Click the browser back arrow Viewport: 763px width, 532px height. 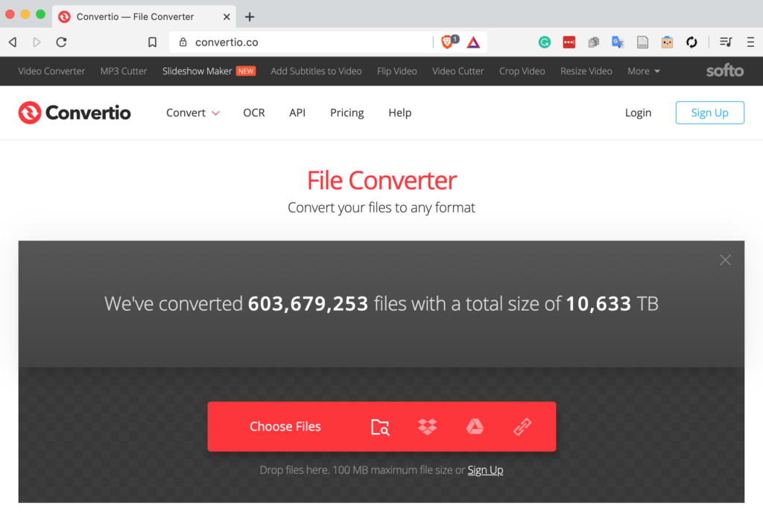coord(13,42)
